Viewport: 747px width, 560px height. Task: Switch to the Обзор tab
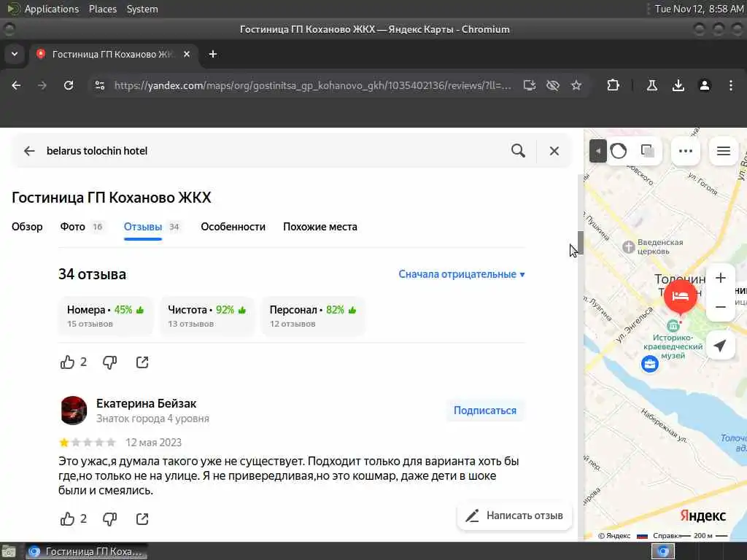(27, 227)
